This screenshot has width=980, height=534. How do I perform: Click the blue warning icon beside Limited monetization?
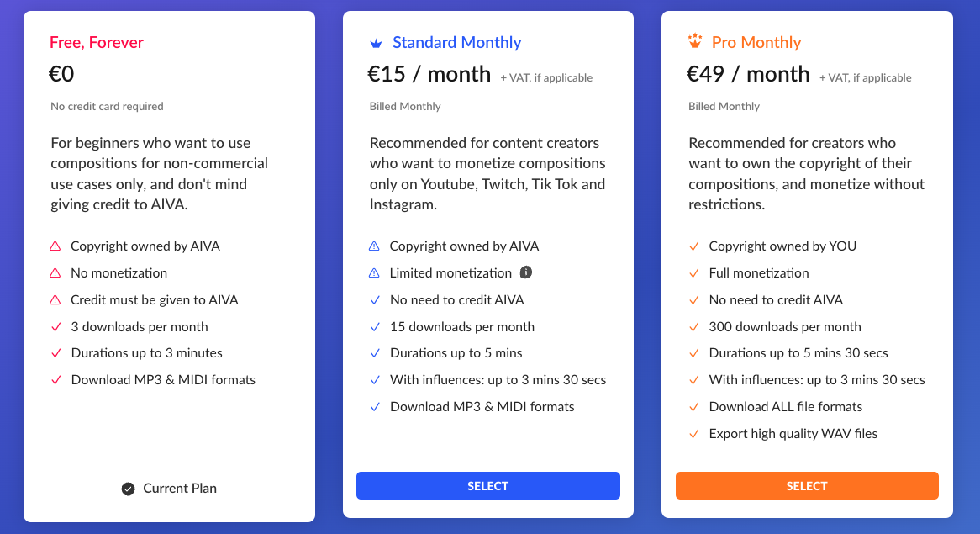375,273
